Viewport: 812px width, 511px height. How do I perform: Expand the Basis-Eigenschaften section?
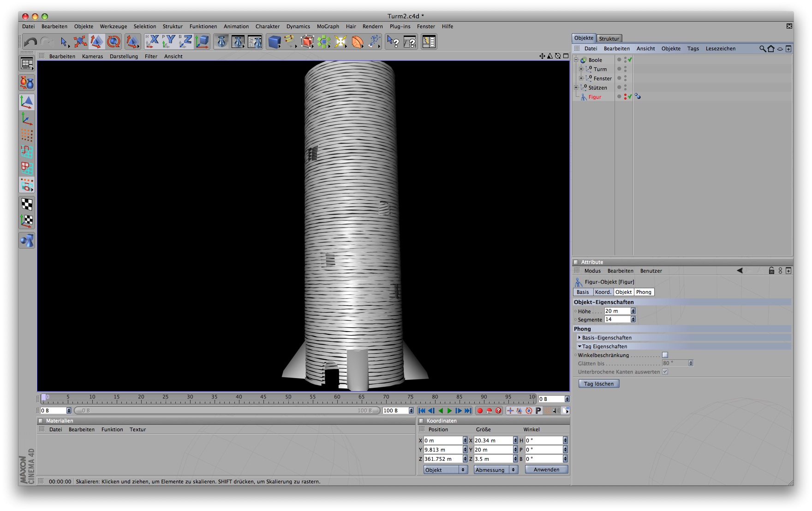579,338
